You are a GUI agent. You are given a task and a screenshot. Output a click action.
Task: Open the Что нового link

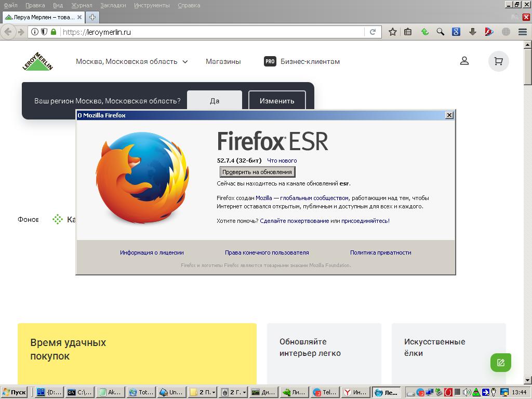282,161
